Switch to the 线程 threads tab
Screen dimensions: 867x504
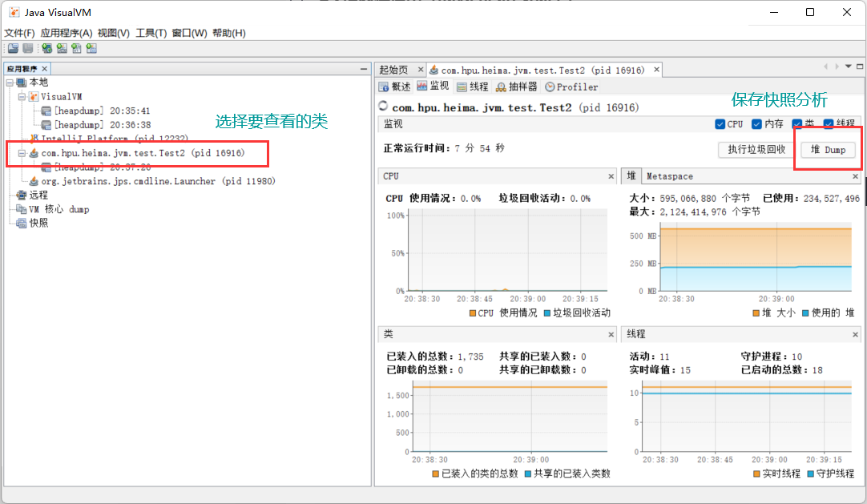[x=473, y=87]
